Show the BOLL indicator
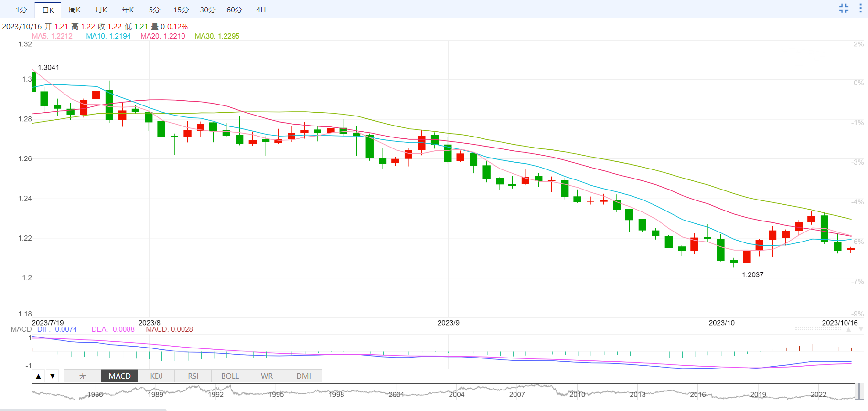The width and height of the screenshot is (868, 411). [230, 376]
